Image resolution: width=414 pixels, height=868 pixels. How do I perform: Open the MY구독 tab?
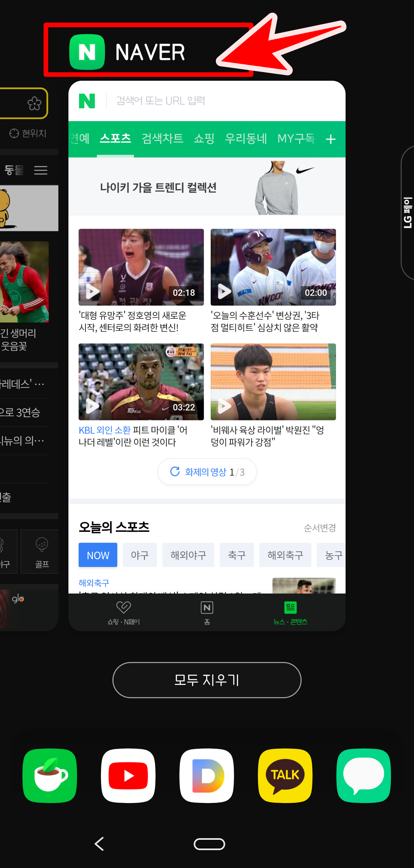pyautogui.click(x=296, y=138)
